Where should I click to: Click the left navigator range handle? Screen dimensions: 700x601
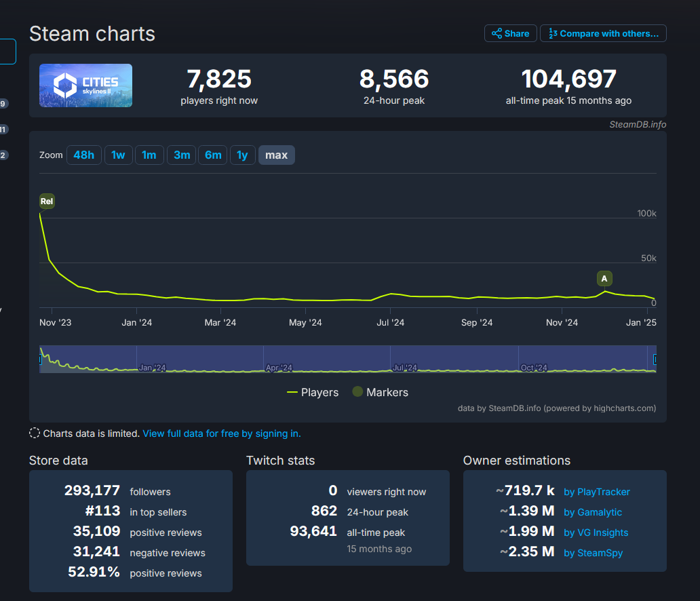point(41,360)
